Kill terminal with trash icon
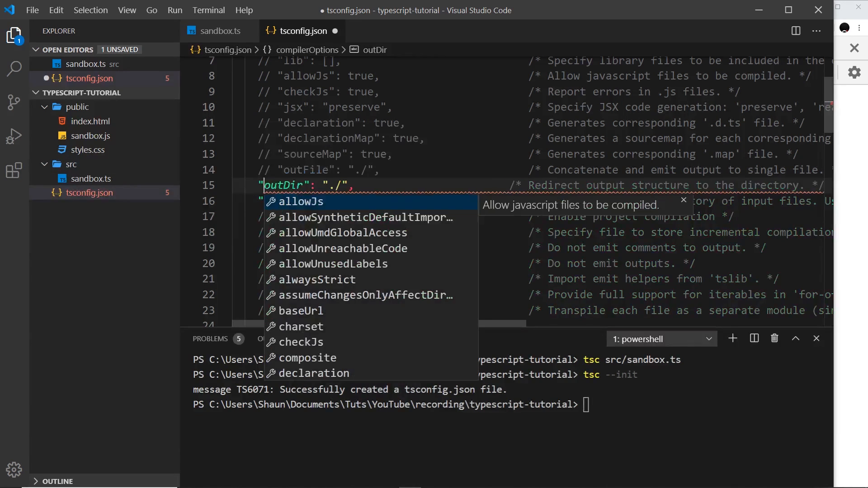 774,338
